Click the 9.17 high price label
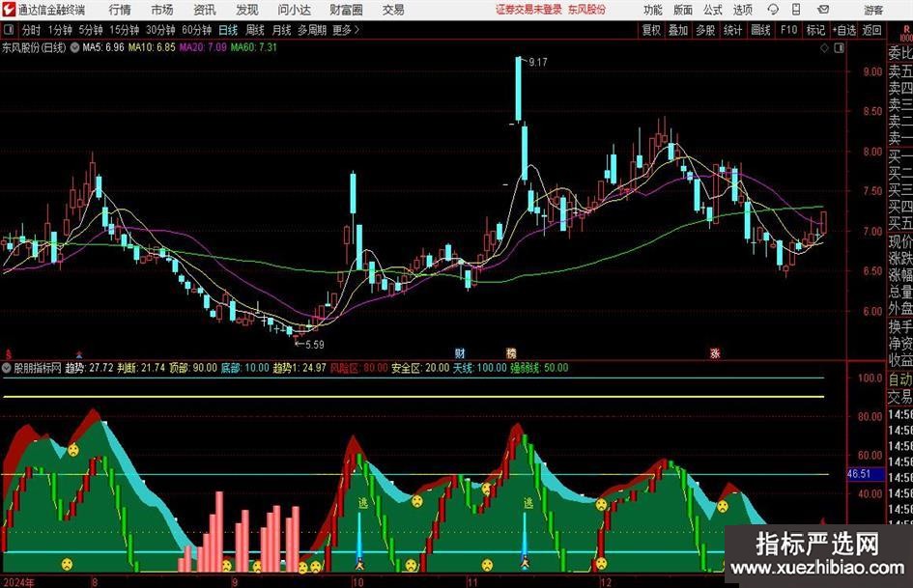The image size is (913, 588). [538, 63]
